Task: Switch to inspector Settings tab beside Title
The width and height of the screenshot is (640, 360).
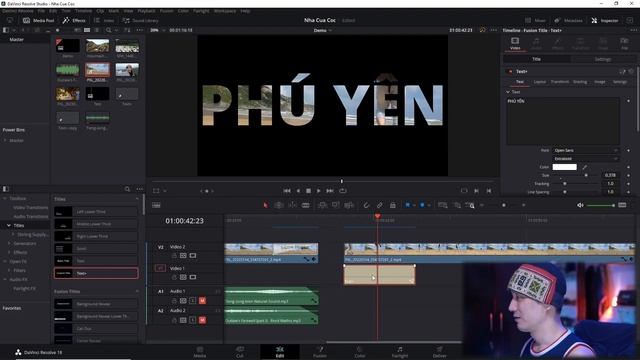Action: pos(602,59)
